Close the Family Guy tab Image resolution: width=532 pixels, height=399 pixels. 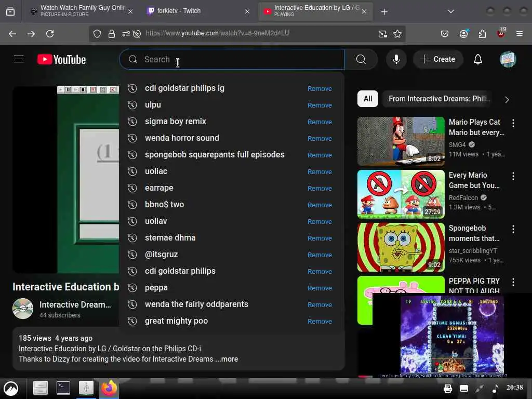coord(130,11)
